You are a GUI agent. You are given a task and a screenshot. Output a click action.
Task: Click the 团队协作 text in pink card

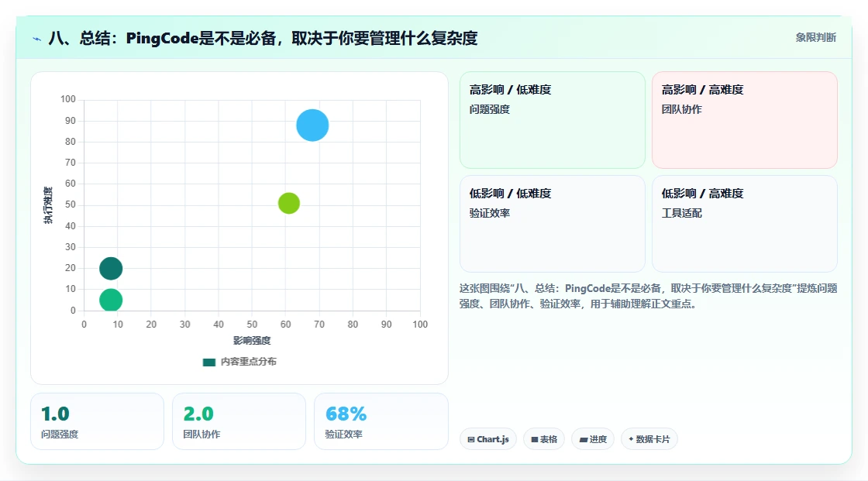681,109
